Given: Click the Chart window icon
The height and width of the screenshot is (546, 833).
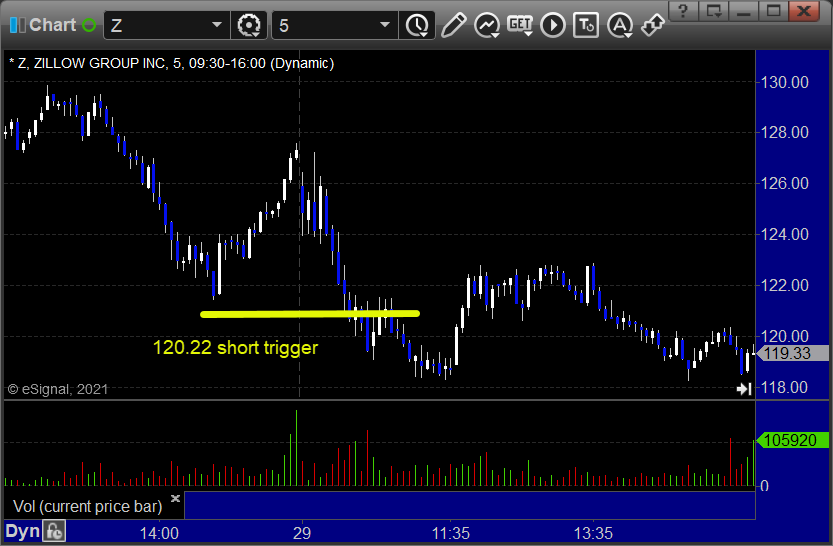Looking at the screenshot, I should pos(18,25).
